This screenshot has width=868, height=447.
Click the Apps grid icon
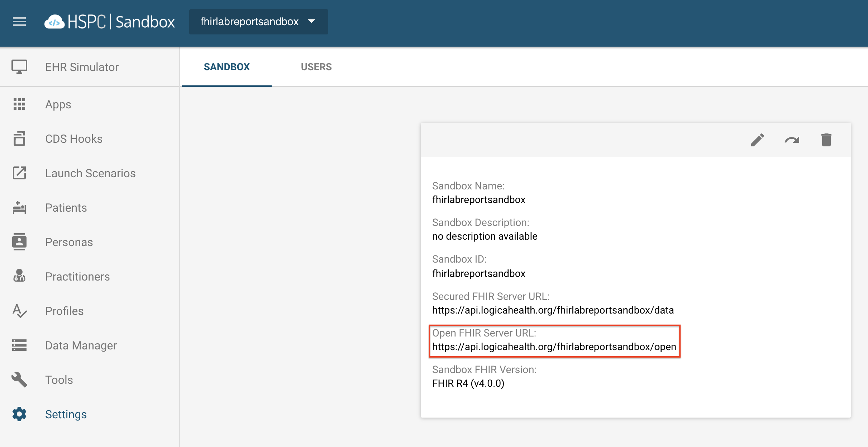tap(19, 104)
